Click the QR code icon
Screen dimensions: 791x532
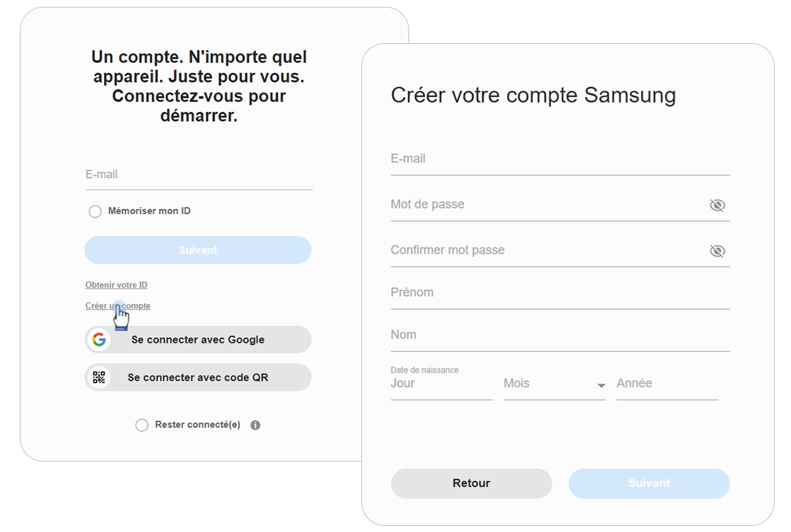99,377
